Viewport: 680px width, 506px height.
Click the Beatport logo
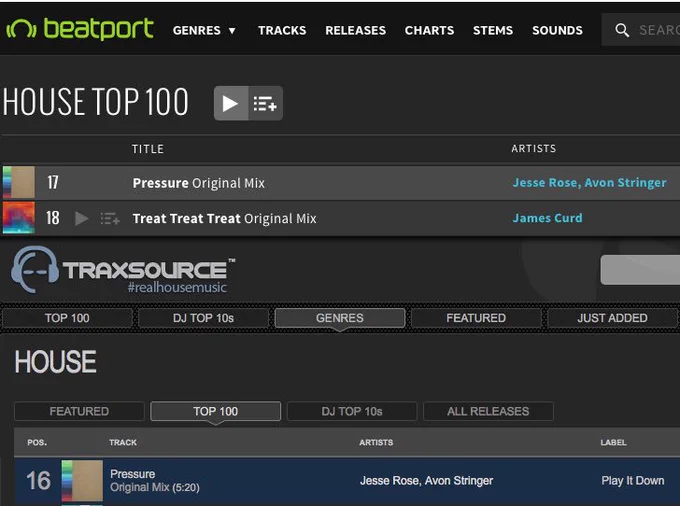80,29
